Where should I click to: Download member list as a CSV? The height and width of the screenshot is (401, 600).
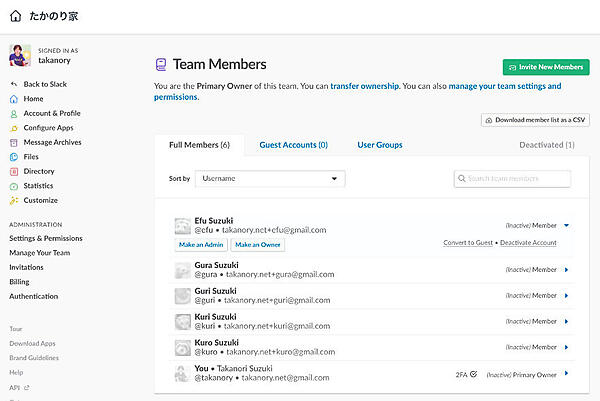[x=535, y=120]
